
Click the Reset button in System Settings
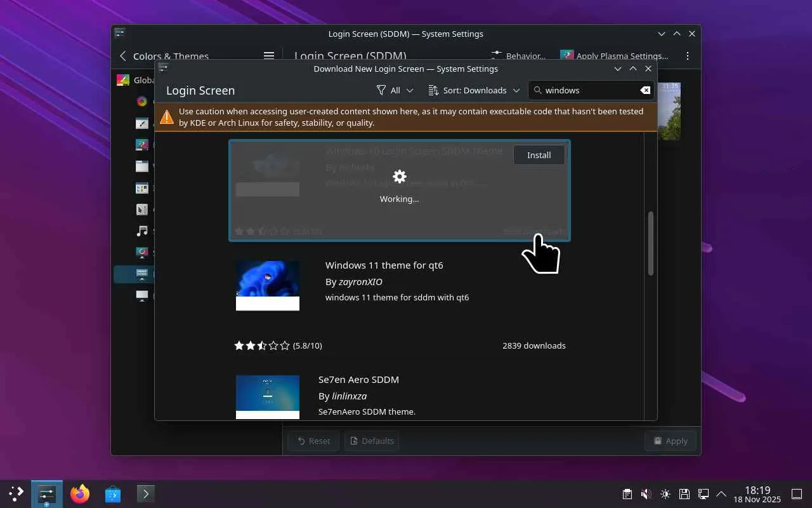click(x=313, y=441)
